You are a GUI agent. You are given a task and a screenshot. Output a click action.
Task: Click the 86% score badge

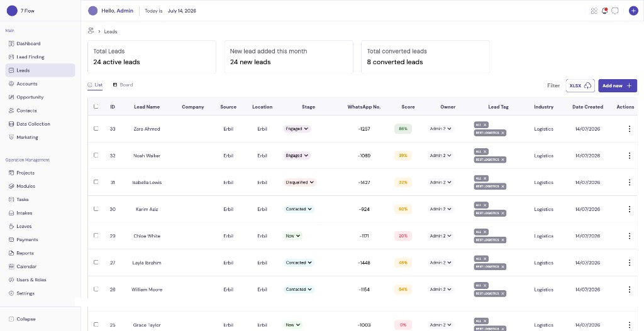(403, 129)
